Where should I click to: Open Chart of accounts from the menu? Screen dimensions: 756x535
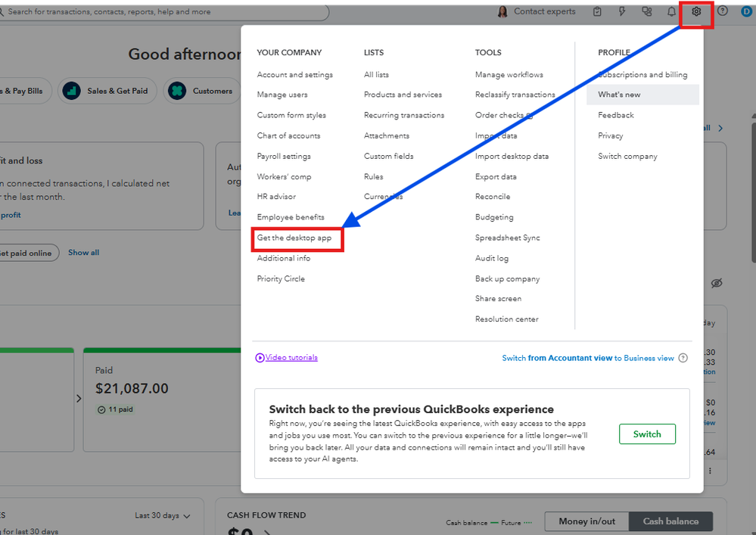click(288, 136)
